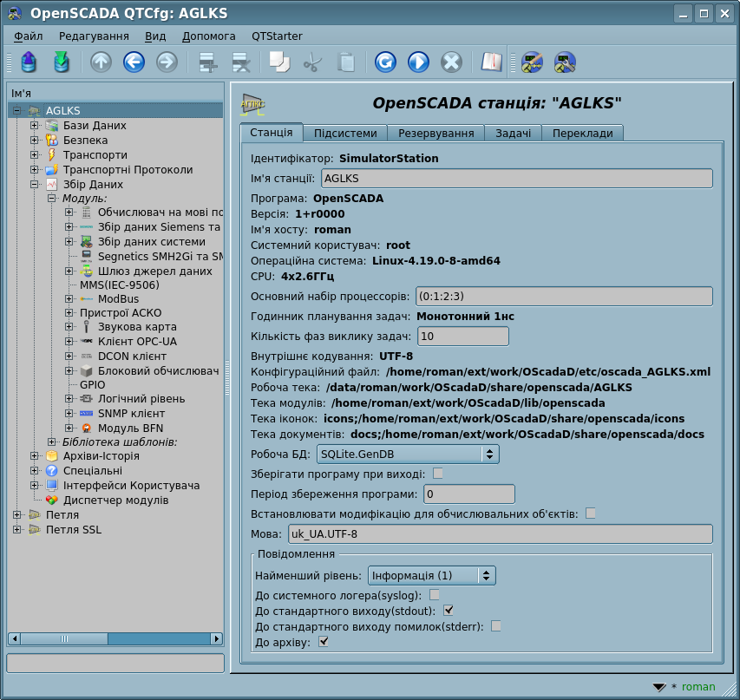Select Транспортні Протоколи tree node
Viewport: 740px width, 700px height.
[x=128, y=169]
